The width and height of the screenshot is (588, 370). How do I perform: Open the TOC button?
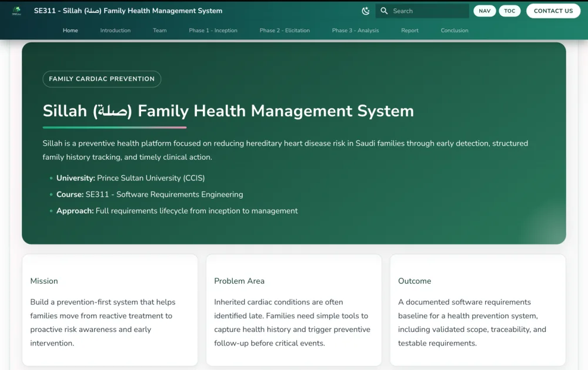[510, 11]
